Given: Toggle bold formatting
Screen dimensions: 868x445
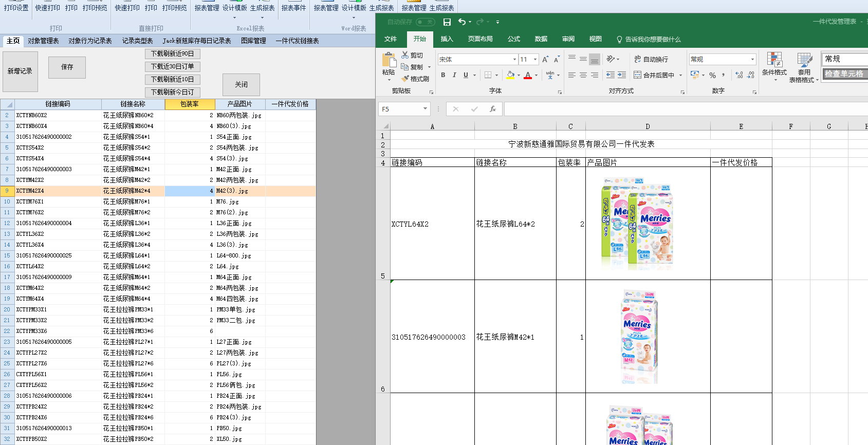Looking at the screenshot, I should [443, 75].
